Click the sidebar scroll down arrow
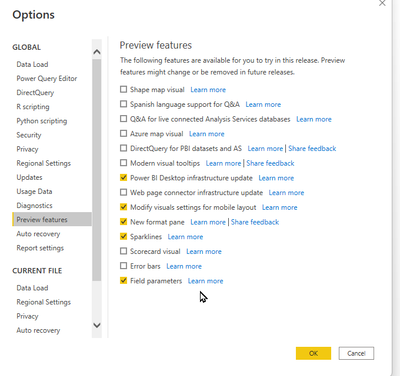Screen dimensions: 400x376 pyautogui.click(x=97, y=325)
